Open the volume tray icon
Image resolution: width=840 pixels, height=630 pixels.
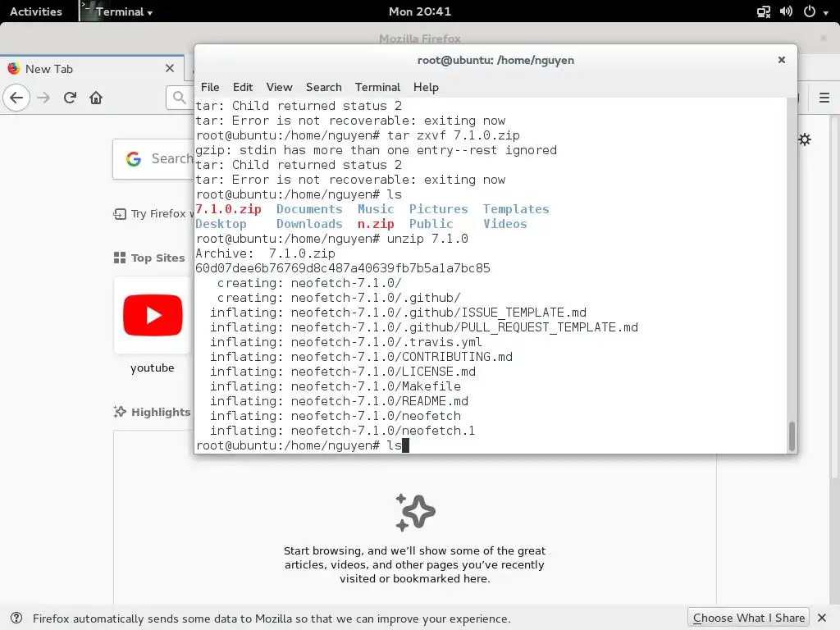786,11
